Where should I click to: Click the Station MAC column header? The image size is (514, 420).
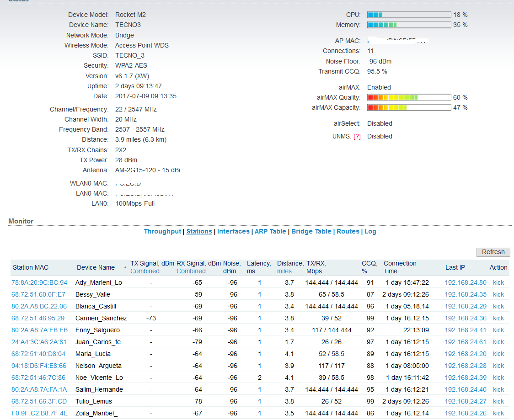31,267
